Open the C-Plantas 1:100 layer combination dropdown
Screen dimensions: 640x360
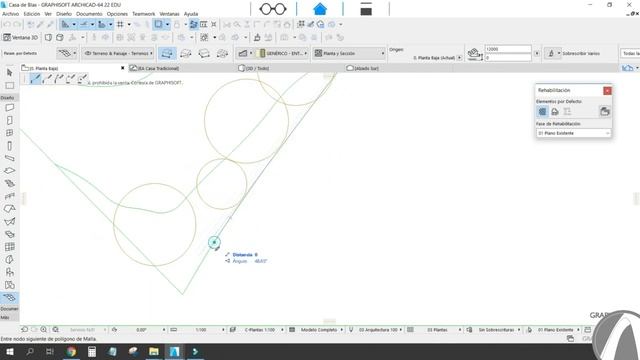261,329
